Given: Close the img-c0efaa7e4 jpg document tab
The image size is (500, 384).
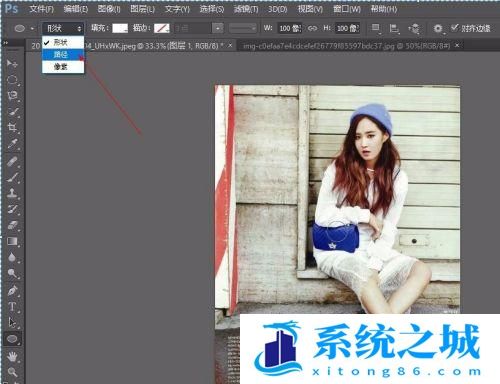Looking at the screenshot, I should click(x=457, y=45).
